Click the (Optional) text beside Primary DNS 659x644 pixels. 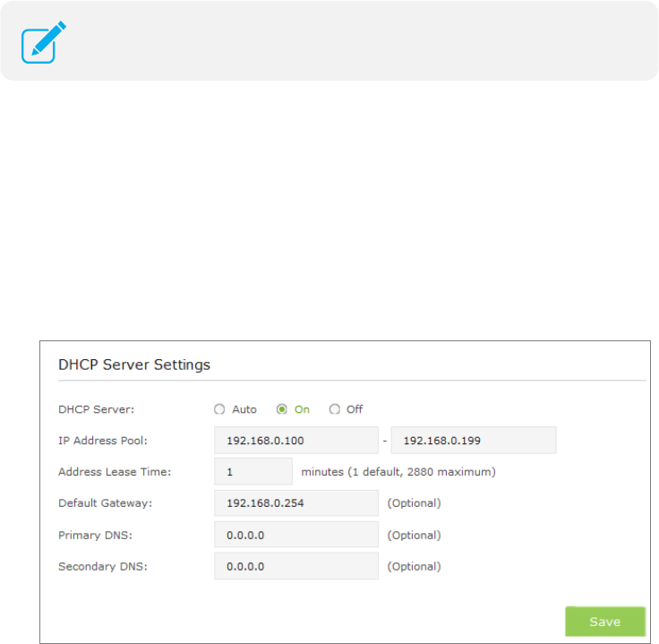coord(414,535)
